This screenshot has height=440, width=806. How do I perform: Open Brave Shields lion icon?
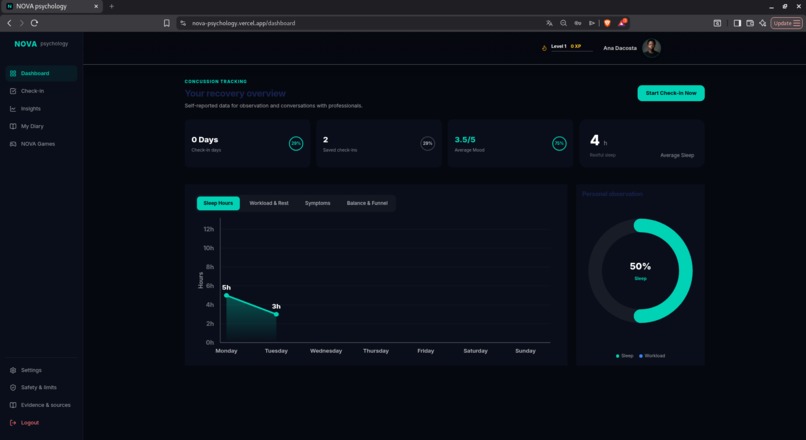pos(607,23)
